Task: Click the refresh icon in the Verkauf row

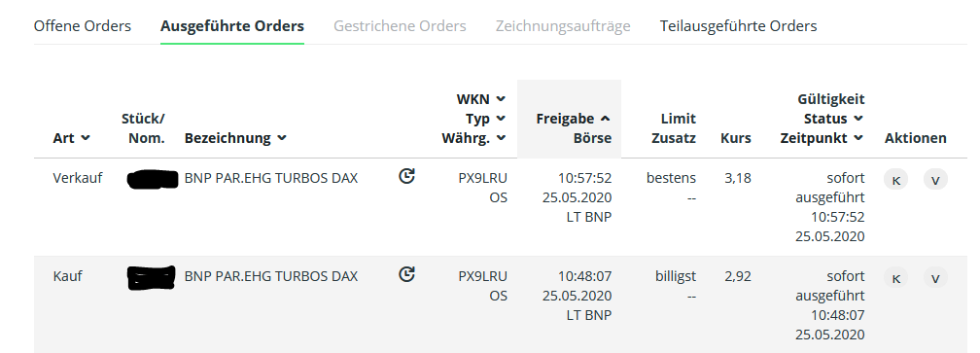Action: pyautogui.click(x=406, y=177)
